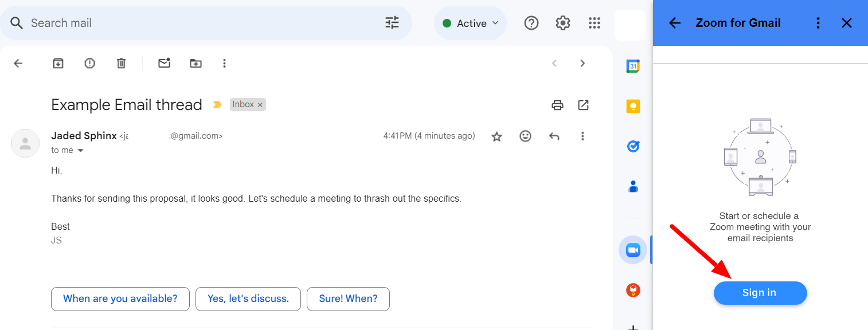Open Google Calendar in side panel
868x330 pixels.
pos(633,66)
